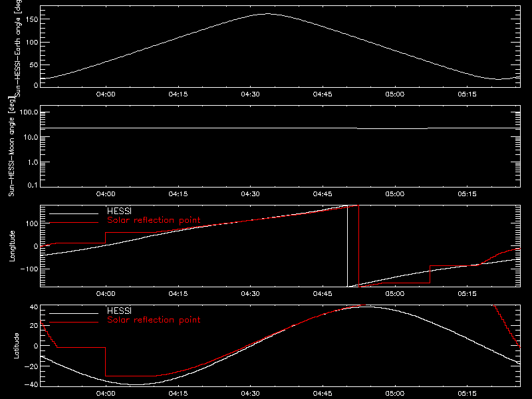532x399 pixels.
Task: Click the Sun-HESSI-Moon angle axis label
Action: tap(11, 146)
